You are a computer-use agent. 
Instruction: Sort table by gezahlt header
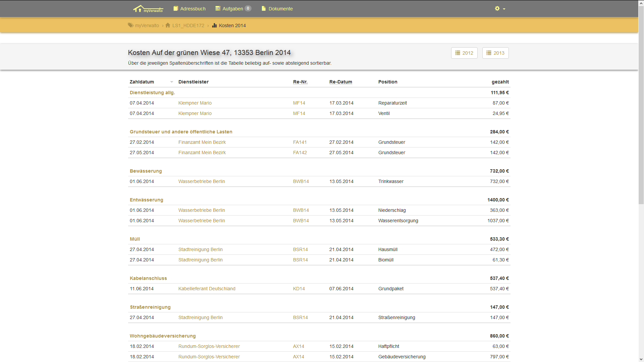click(x=500, y=82)
